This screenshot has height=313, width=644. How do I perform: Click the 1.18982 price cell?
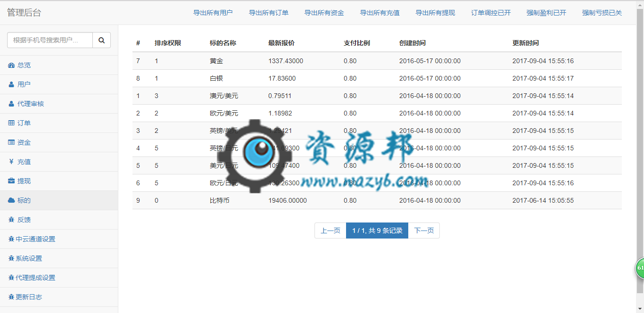(x=280, y=113)
